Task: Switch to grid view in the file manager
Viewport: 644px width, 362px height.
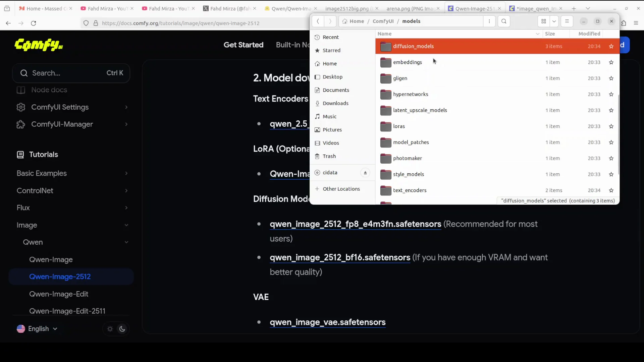Action: coord(544,21)
